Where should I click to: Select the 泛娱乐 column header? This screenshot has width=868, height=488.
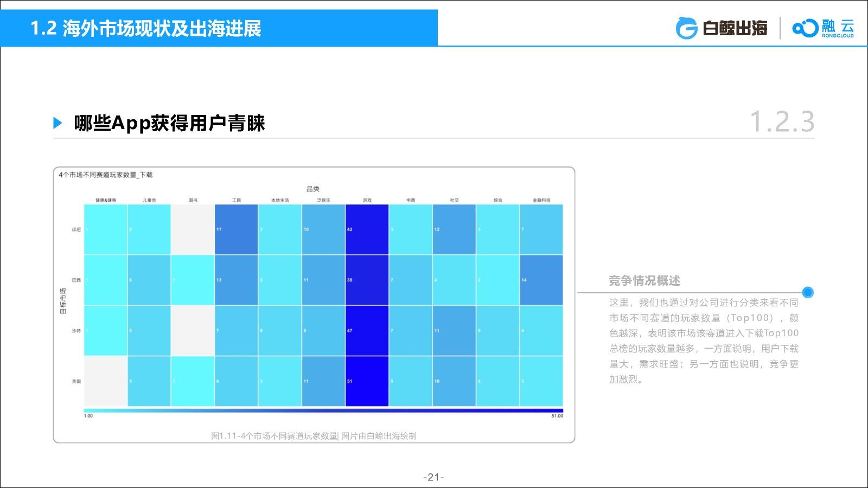click(x=324, y=200)
